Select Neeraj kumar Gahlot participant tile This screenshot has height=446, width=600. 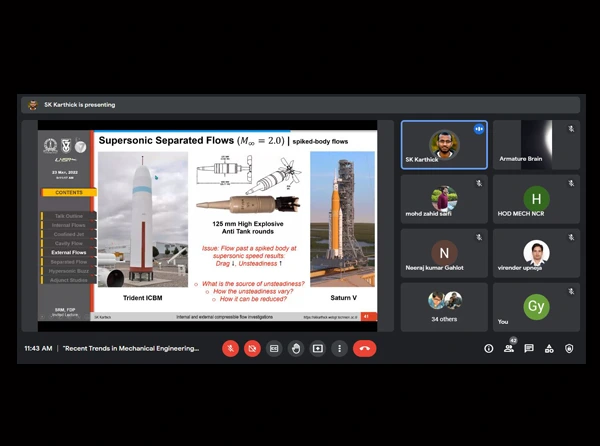(x=444, y=253)
